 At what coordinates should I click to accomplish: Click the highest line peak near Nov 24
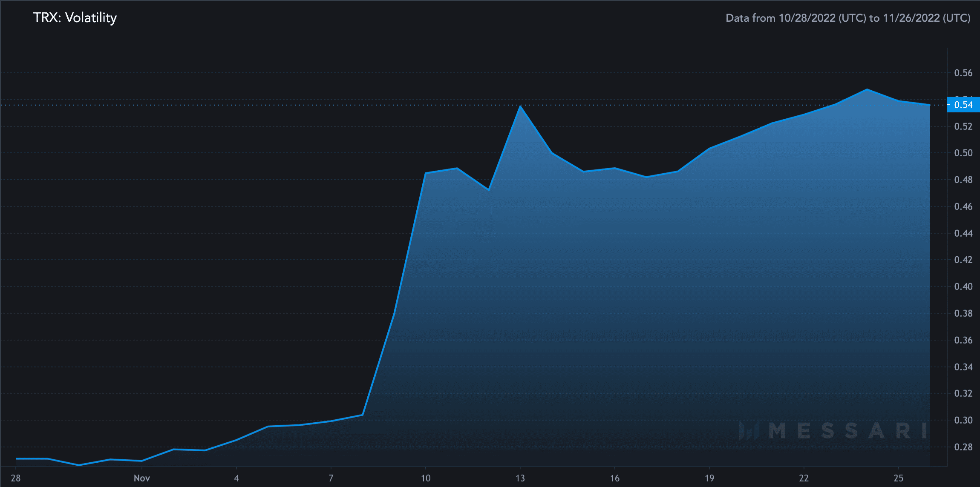click(867, 89)
